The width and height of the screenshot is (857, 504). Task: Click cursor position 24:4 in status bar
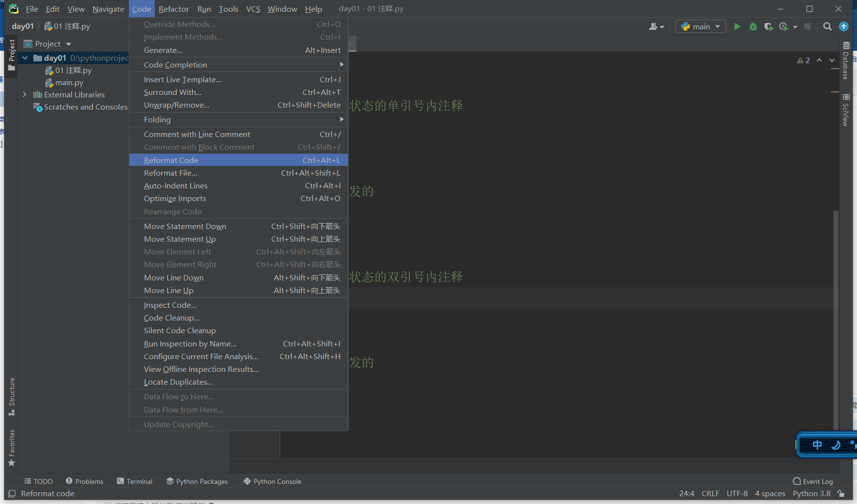click(x=687, y=493)
